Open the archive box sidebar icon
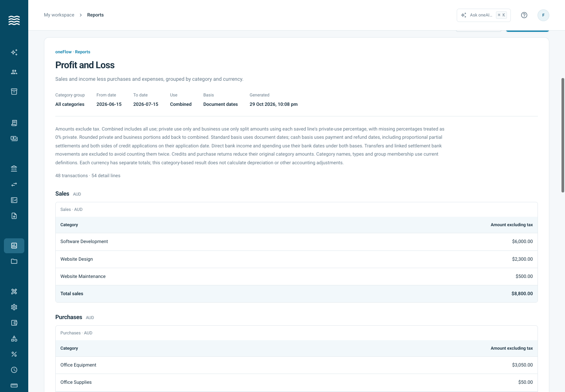The width and height of the screenshot is (565, 392). 14,92
